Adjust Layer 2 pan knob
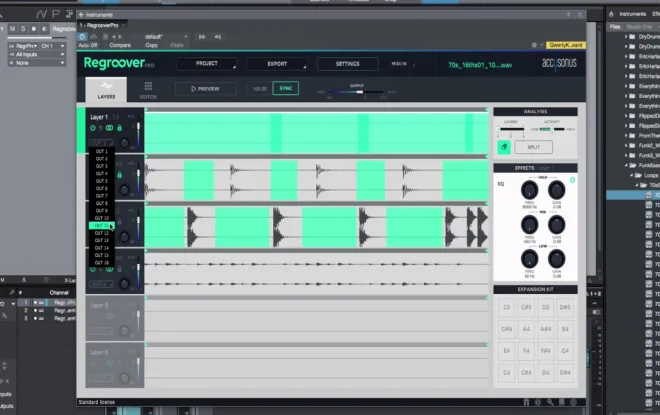Image resolution: width=660 pixels, height=415 pixels. (x=124, y=190)
